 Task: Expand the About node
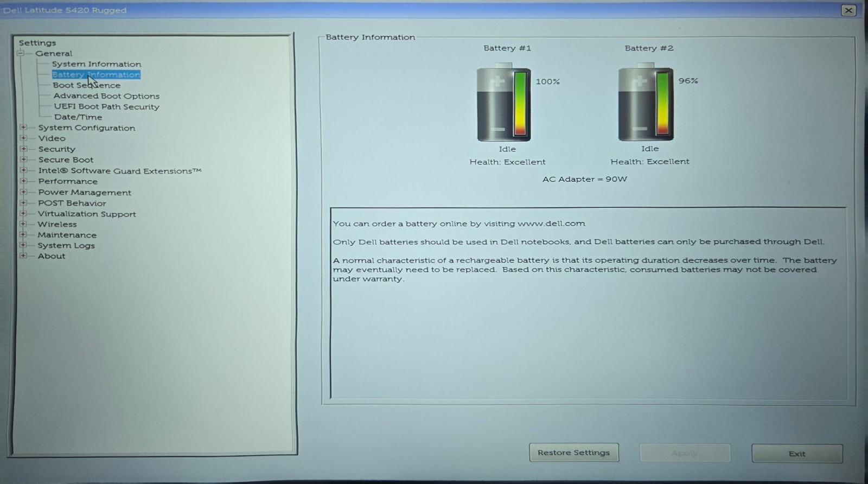[23, 256]
